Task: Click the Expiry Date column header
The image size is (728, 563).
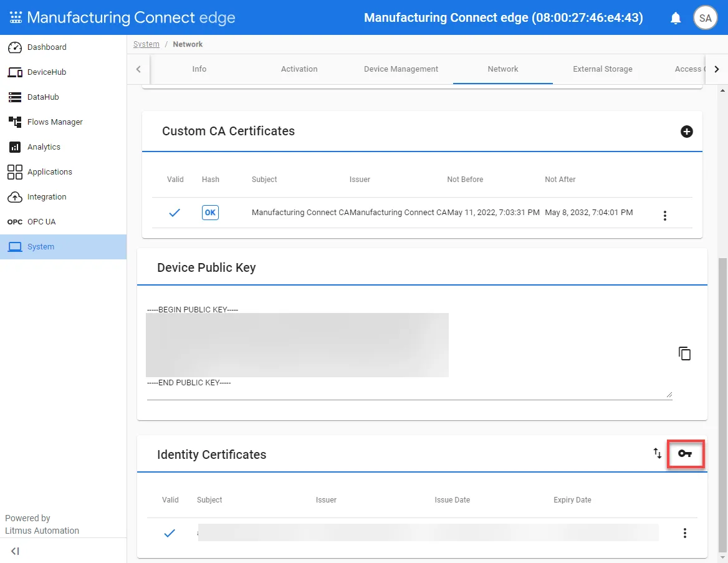Action: (572, 500)
